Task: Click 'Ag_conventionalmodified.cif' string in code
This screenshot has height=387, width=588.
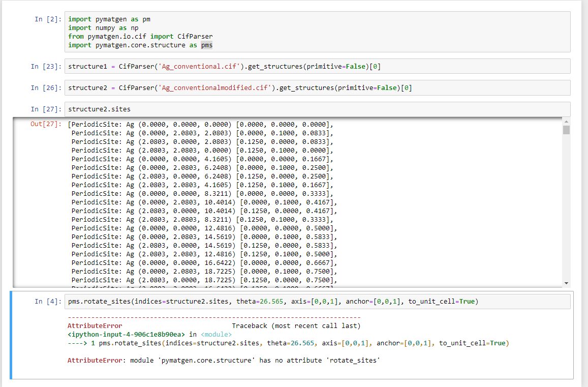Action: (x=214, y=88)
